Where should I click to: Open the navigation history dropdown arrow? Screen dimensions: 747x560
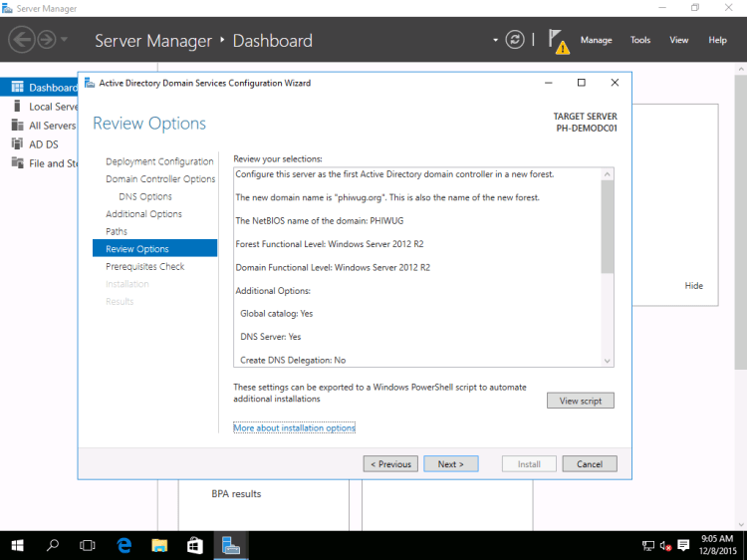[65, 40]
